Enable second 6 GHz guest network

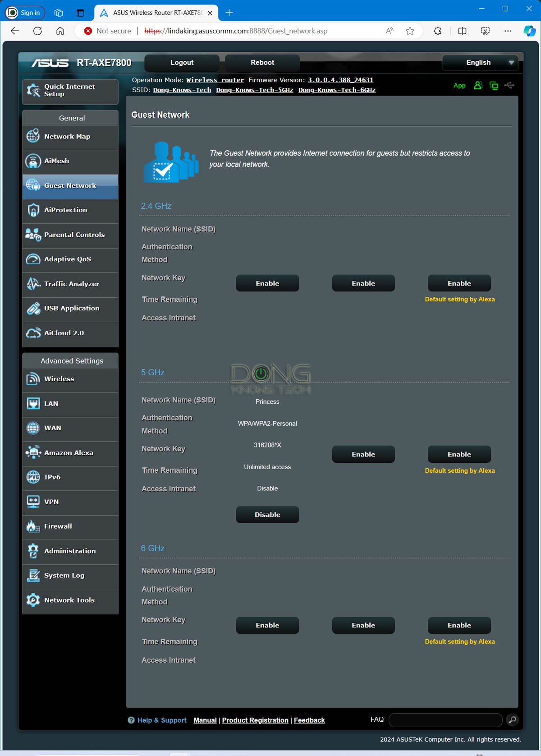(363, 625)
